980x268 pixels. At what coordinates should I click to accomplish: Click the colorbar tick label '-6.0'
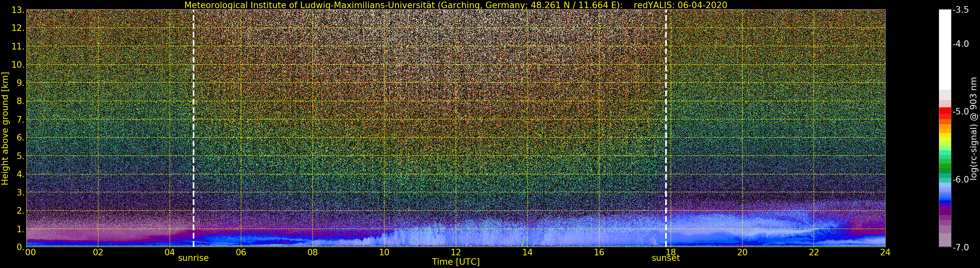pos(961,180)
